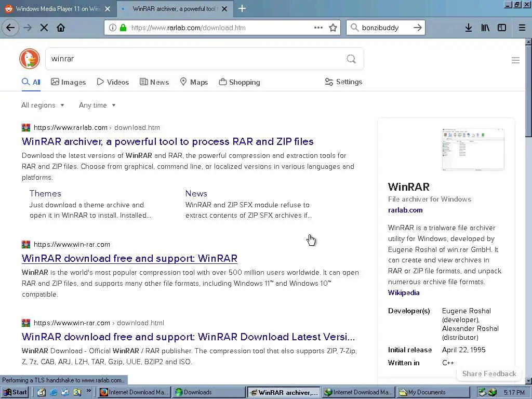This screenshot has width=532, height=399.
Task: Click the WinRAR screenshot thumbnail in info panel
Action: (473, 149)
